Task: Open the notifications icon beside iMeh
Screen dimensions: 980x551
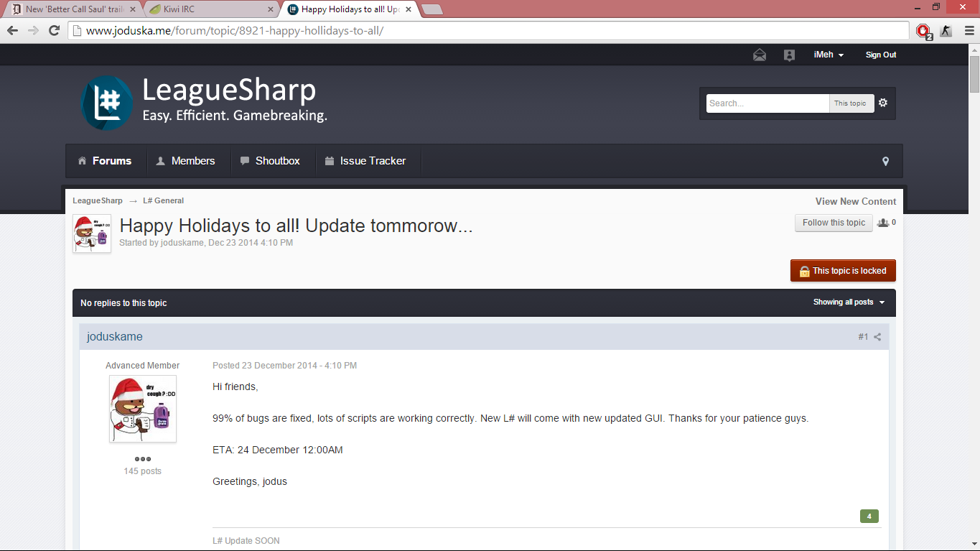Action: [790, 55]
